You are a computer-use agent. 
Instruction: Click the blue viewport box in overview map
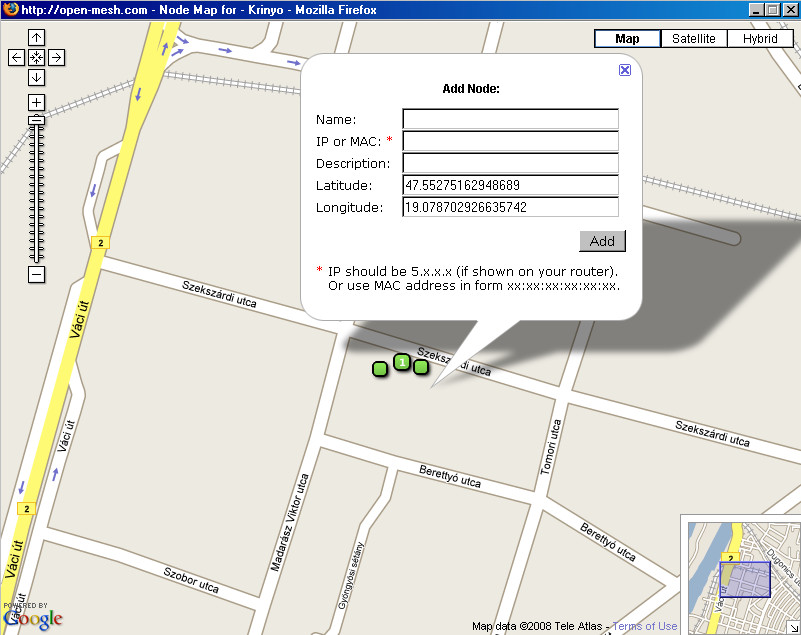click(745, 579)
